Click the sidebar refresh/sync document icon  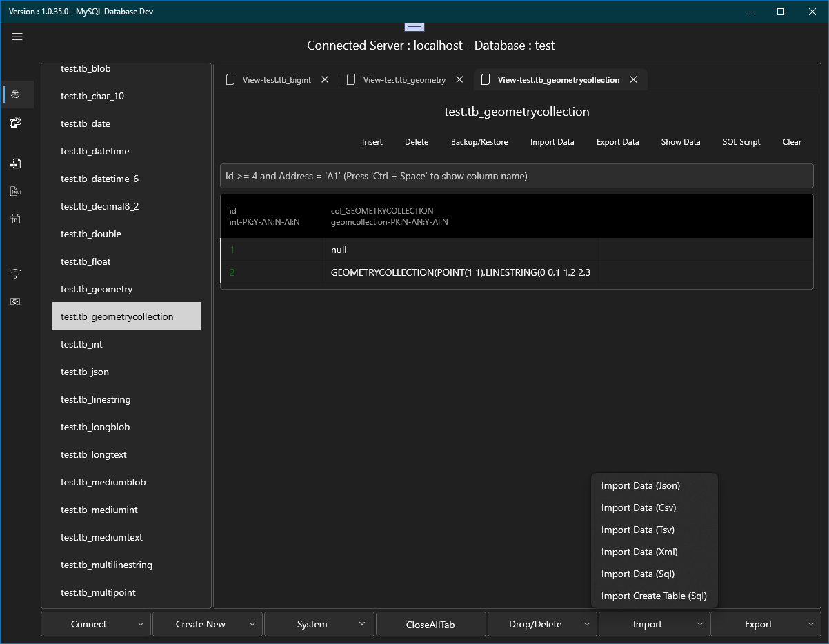point(15,122)
